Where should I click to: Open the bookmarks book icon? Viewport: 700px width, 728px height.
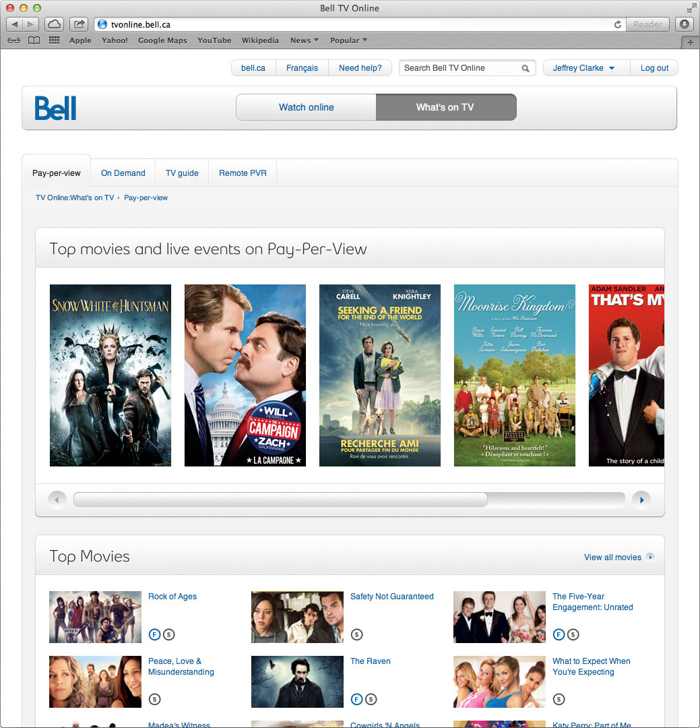click(x=34, y=40)
